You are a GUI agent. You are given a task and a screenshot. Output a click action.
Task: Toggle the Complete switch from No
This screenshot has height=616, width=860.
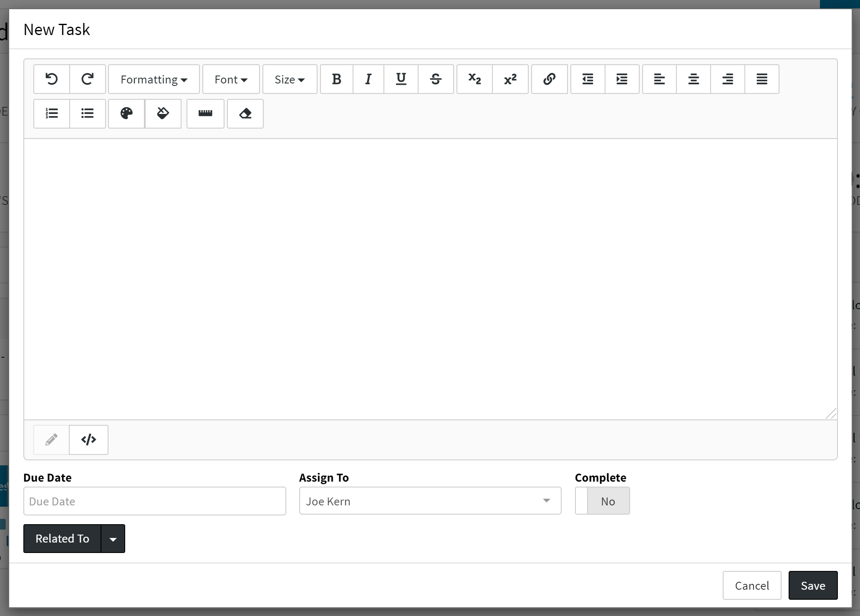coord(602,501)
